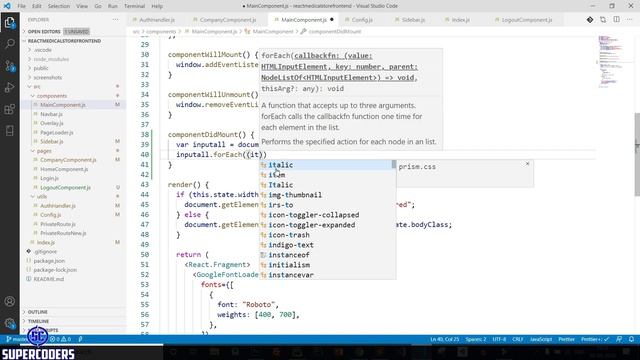Click the errors and warnings count in status bar

[60, 339]
